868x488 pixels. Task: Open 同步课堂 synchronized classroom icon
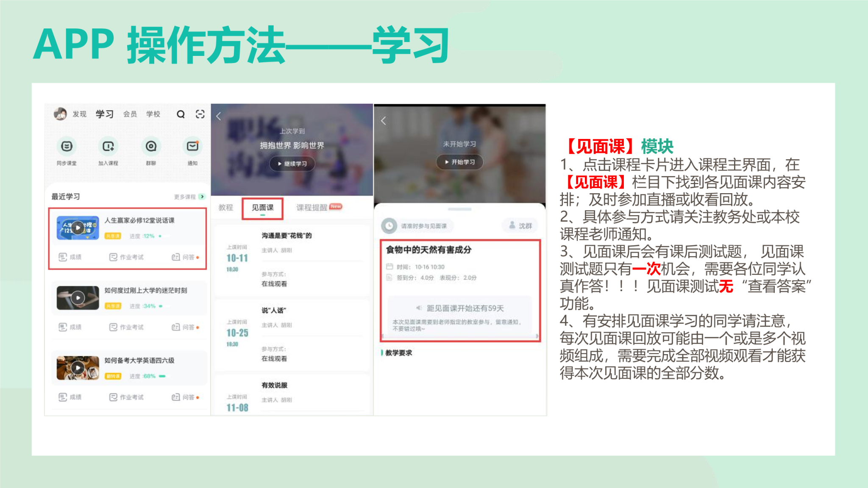67,147
